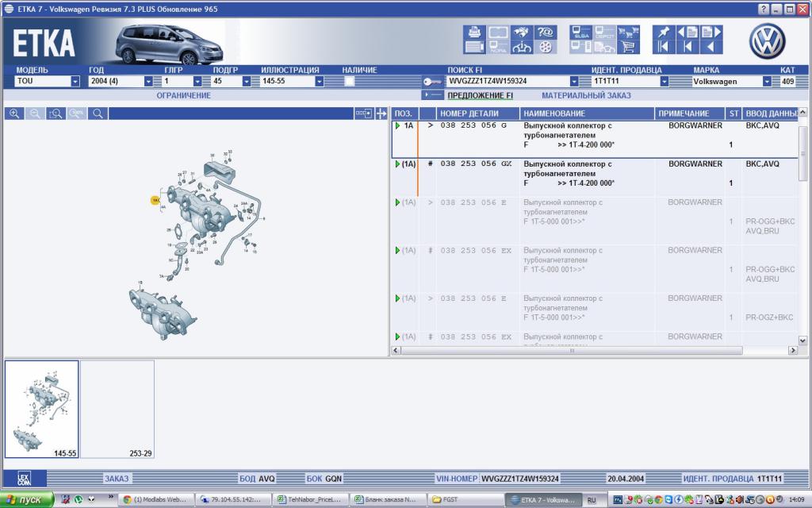
Task: Open the FGST folder taskbar window
Action: click(464, 500)
